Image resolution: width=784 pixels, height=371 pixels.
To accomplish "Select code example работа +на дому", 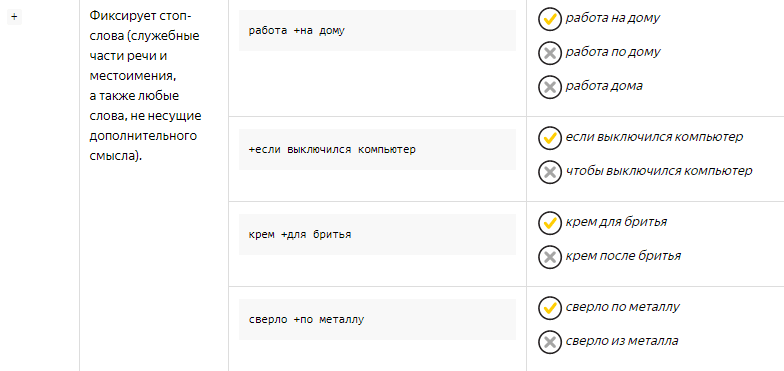I will click(378, 30).
